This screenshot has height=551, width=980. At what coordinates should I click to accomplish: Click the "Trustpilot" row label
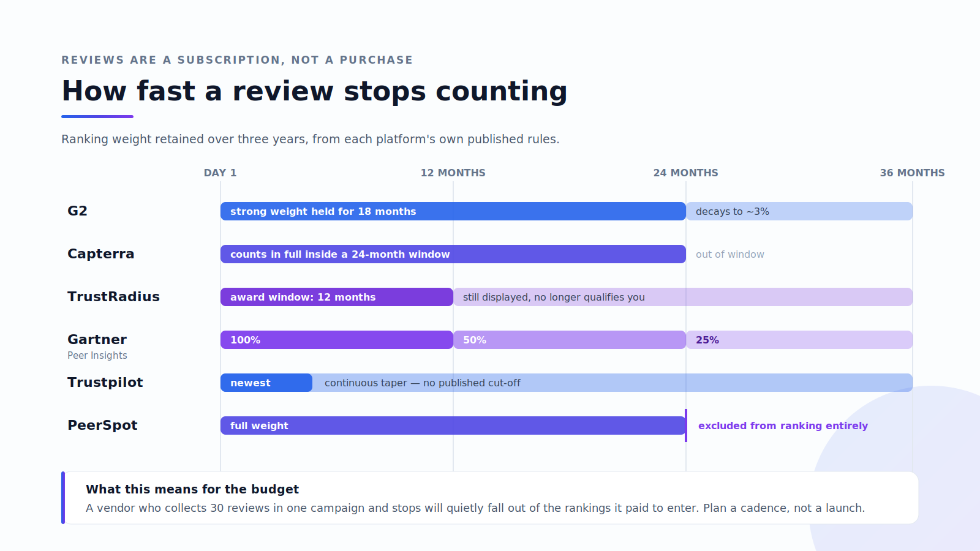coord(105,383)
